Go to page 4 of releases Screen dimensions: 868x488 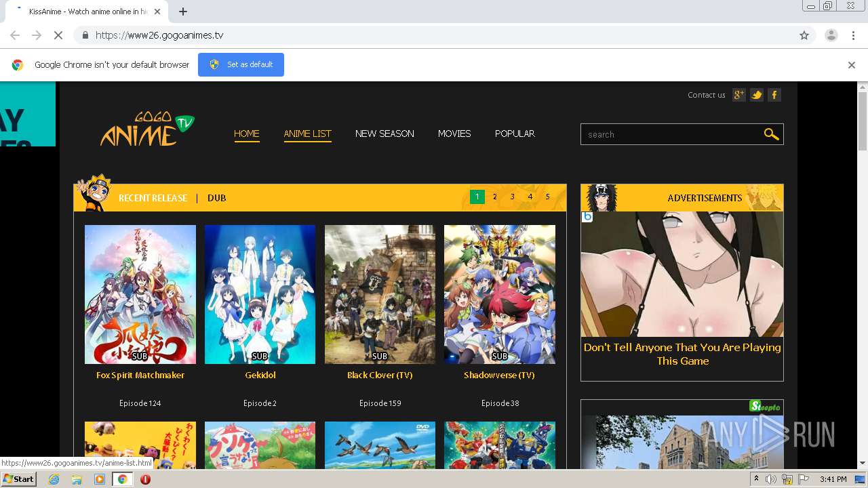click(530, 197)
